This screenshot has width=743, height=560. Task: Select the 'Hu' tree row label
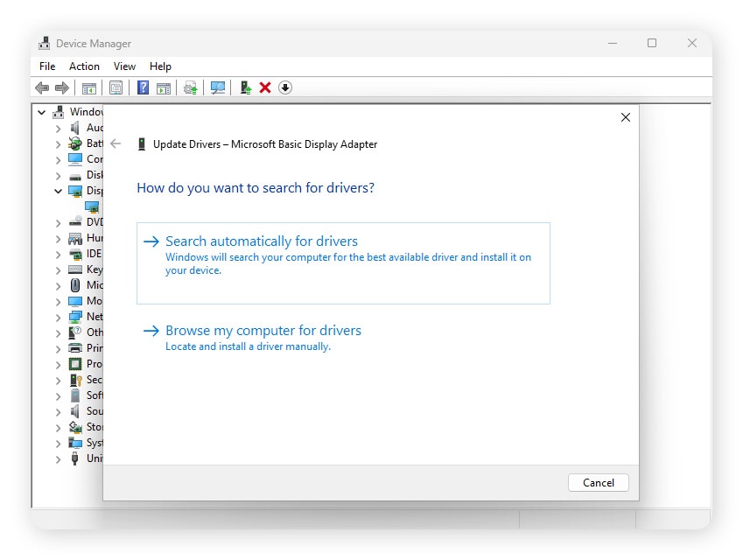click(x=95, y=238)
